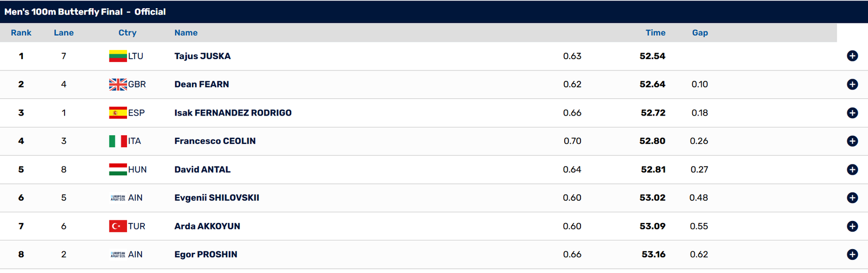
Task: Expand Dean FEARN result with plus icon
Action: coord(852,84)
